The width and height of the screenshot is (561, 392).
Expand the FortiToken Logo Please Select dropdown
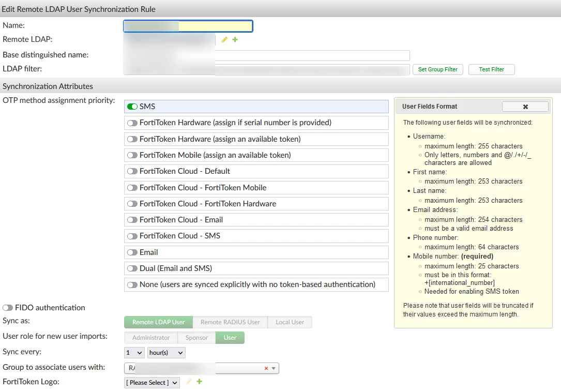152,383
